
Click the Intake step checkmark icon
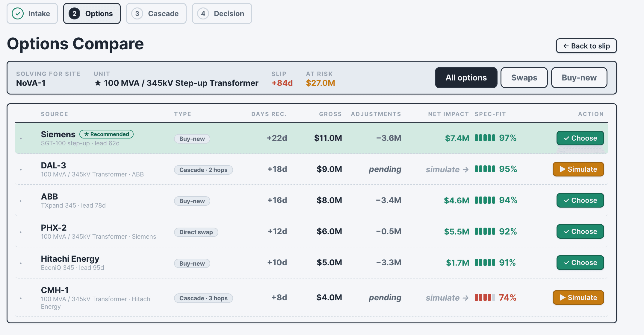(x=18, y=13)
